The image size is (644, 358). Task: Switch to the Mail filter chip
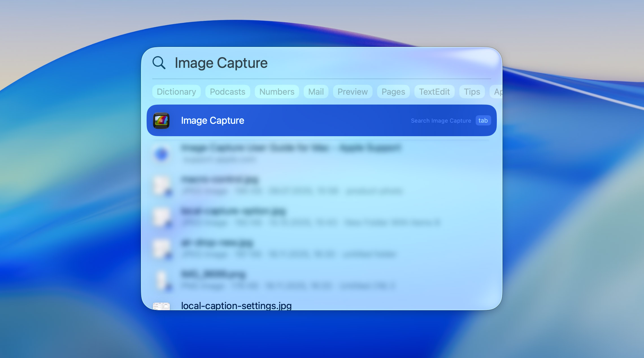coord(316,92)
